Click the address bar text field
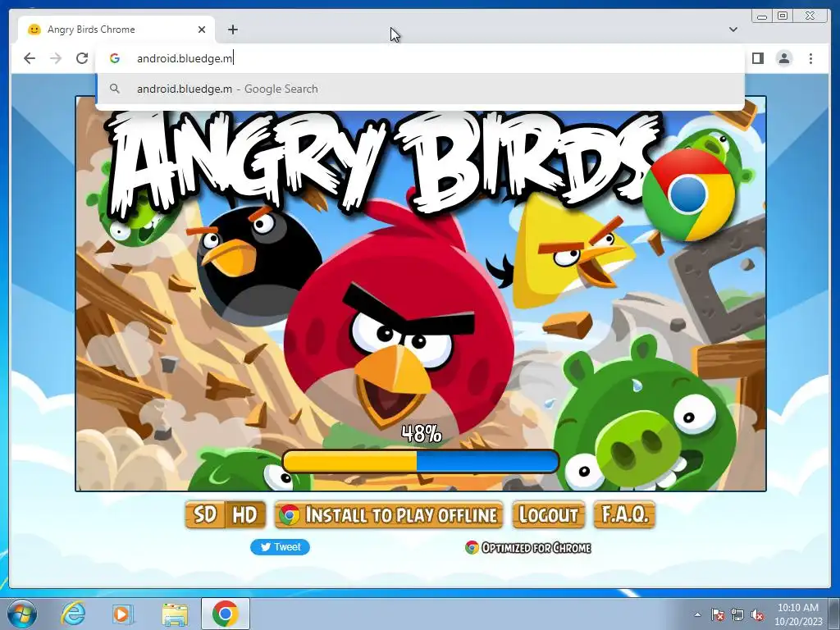840x630 pixels. [x=420, y=58]
